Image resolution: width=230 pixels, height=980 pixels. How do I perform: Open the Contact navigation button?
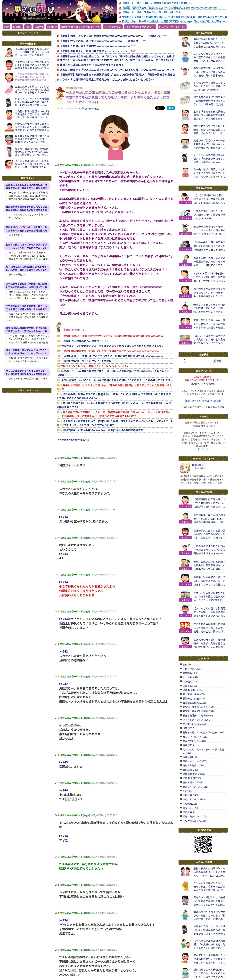pyautogui.click(x=52, y=27)
